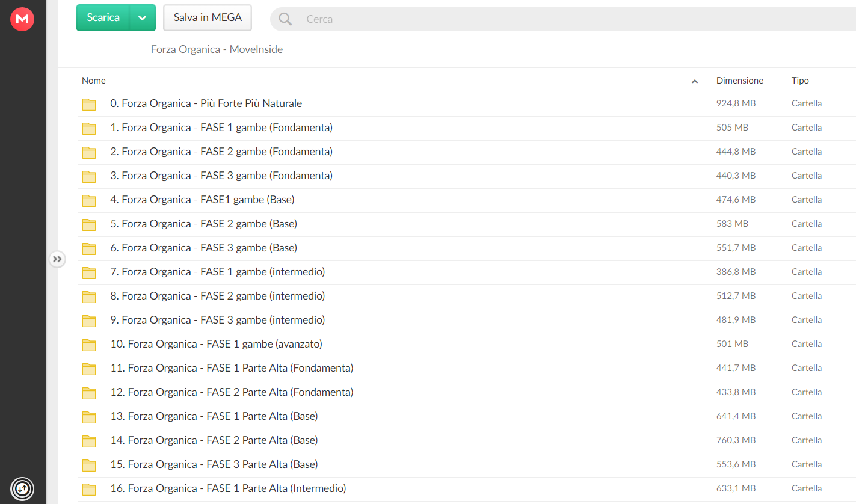The height and width of the screenshot is (504, 856).
Task: Open the transfers icon at sidebar bottom
Action: pyautogui.click(x=22, y=488)
